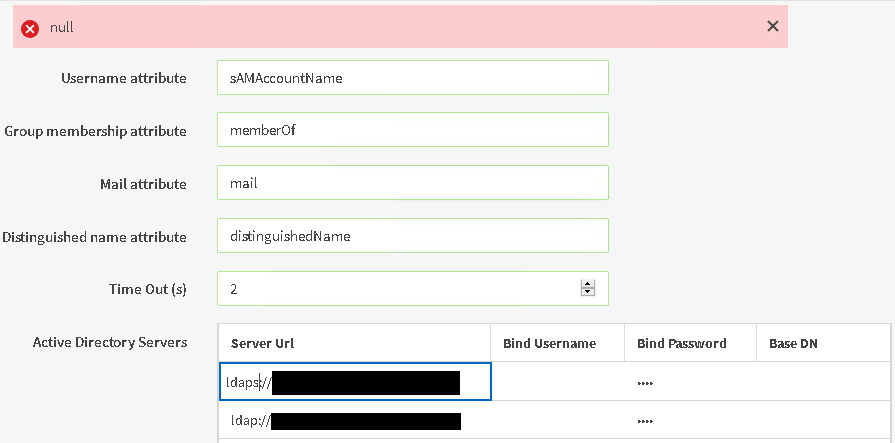This screenshot has height=443, width=895.
Task: Click the red error icon in alert
Action: coord(30,28)
